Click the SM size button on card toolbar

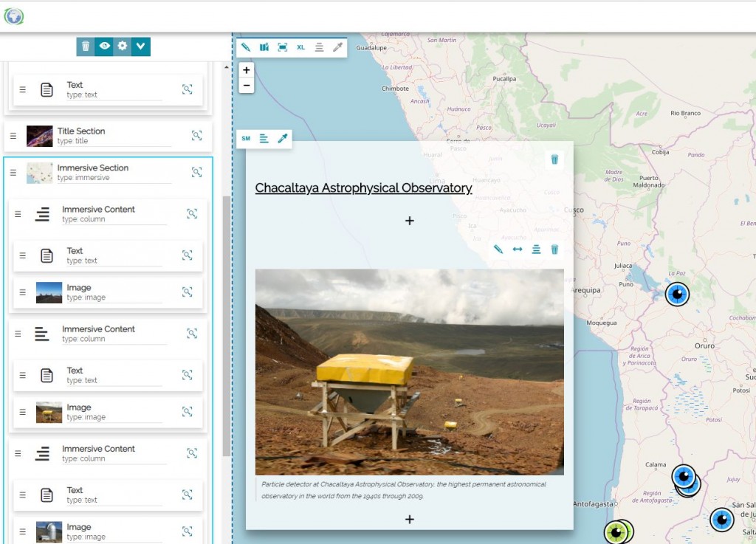246,138
